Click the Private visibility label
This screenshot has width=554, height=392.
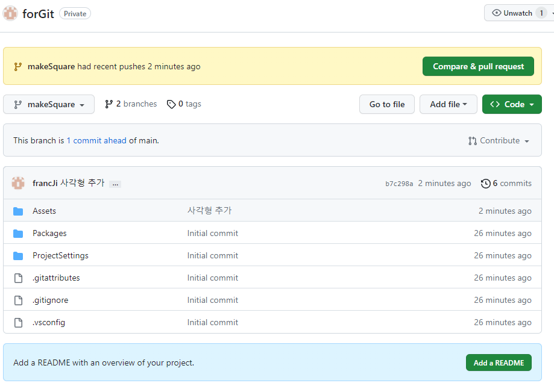pos(75,14)
